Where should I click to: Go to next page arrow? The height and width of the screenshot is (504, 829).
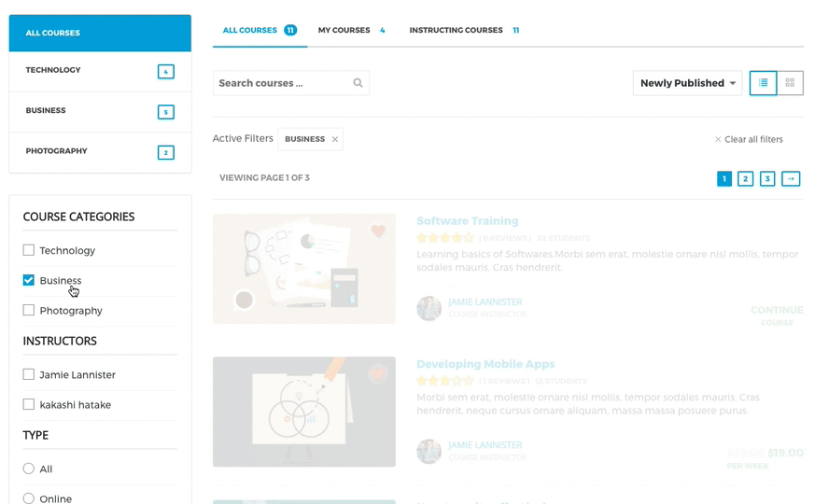coord(791,178)
